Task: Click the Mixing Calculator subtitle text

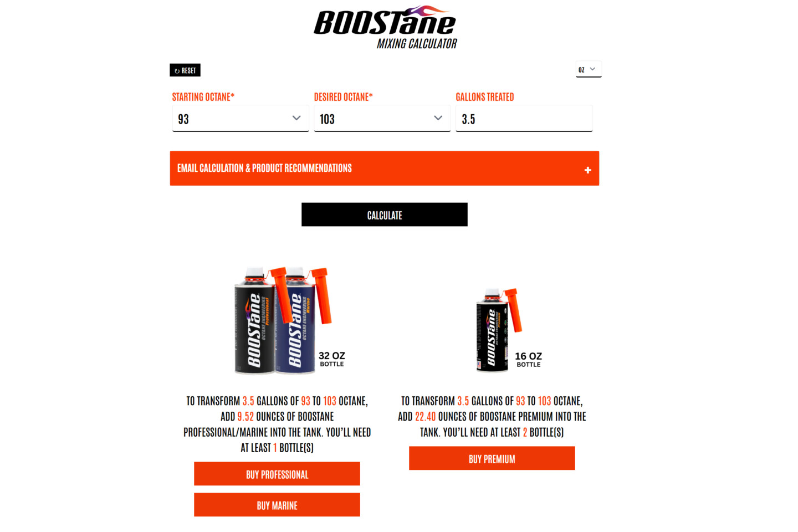Action: click(x=417, y=44)
